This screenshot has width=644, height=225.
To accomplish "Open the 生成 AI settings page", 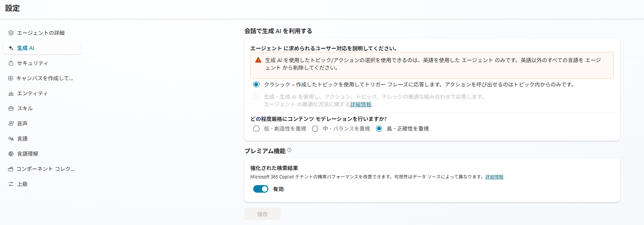I will [42, 48].
